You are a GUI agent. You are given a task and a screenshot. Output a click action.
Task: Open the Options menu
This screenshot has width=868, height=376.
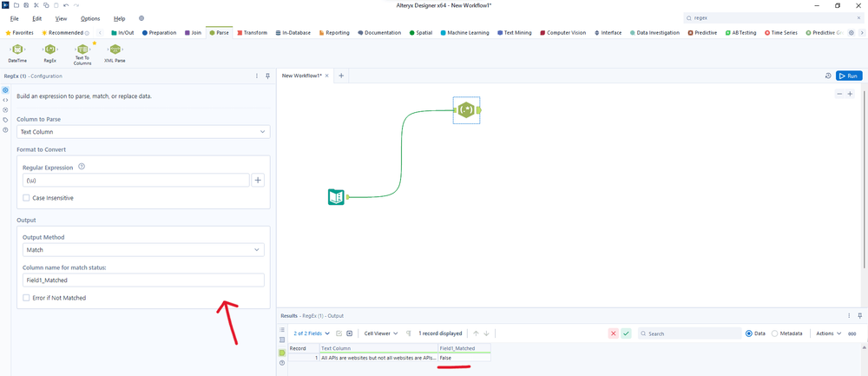(90, 19)
